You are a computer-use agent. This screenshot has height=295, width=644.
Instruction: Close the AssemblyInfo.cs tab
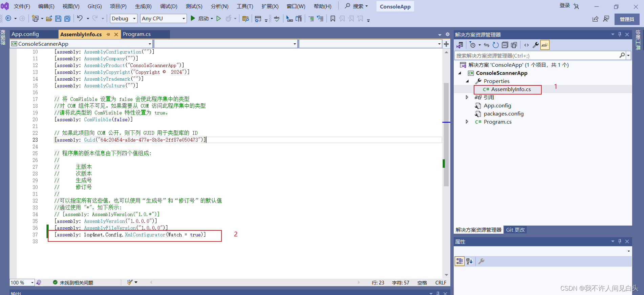pyautogui.click(x=116, y=34)
